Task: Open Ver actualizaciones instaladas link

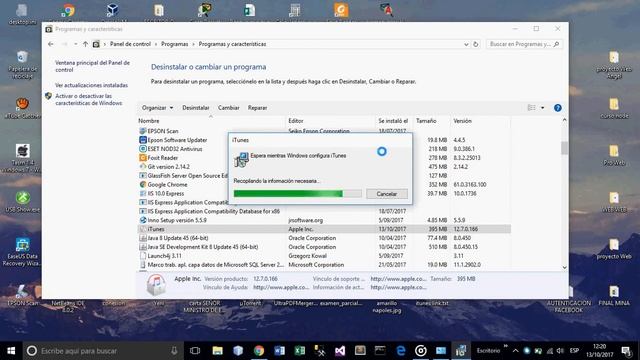Action: [x=91, y=85]
